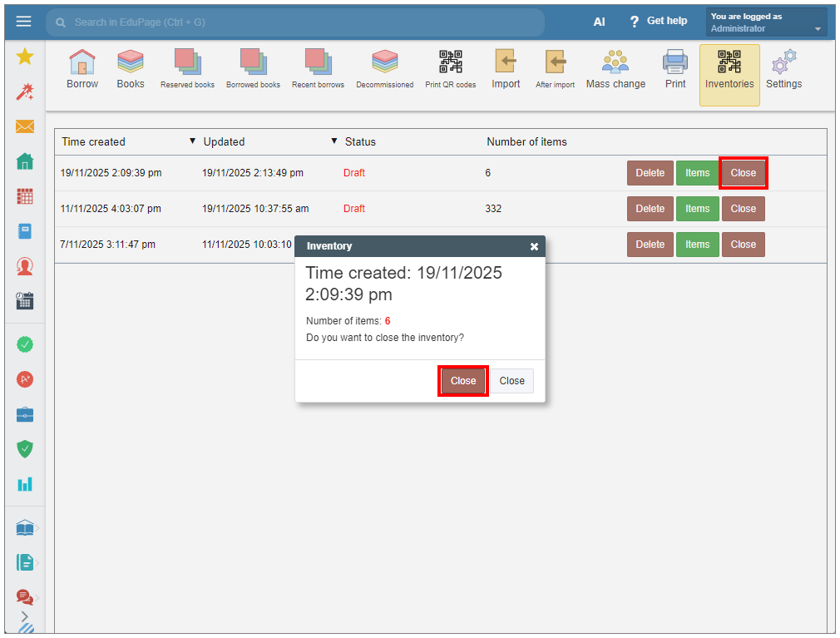The width and height of the screenshot is (840, 638).
Task: Open Print QR codes tool
Action: (450, 69)
